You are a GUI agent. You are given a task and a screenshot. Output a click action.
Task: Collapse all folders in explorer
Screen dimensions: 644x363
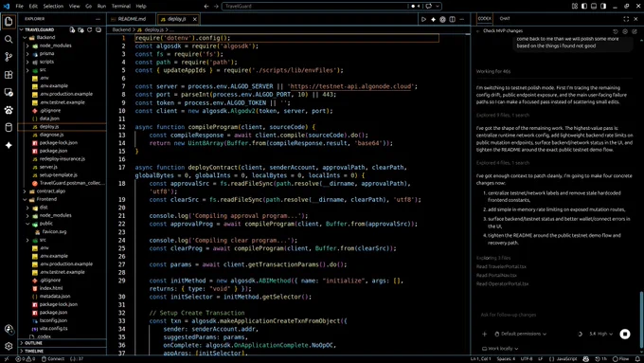(98, 30)
